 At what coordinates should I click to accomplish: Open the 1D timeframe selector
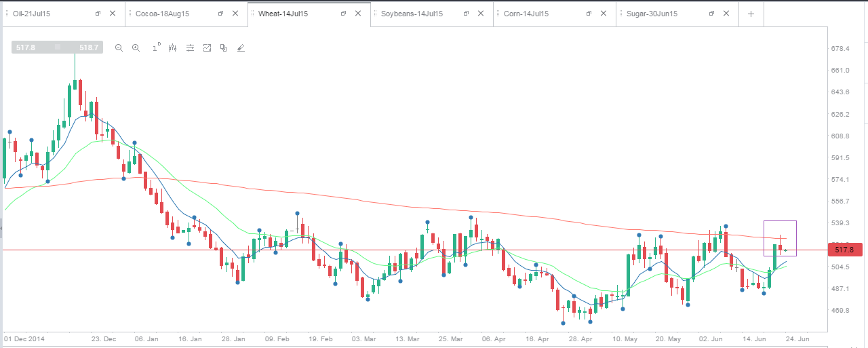[x=155, y=47]
